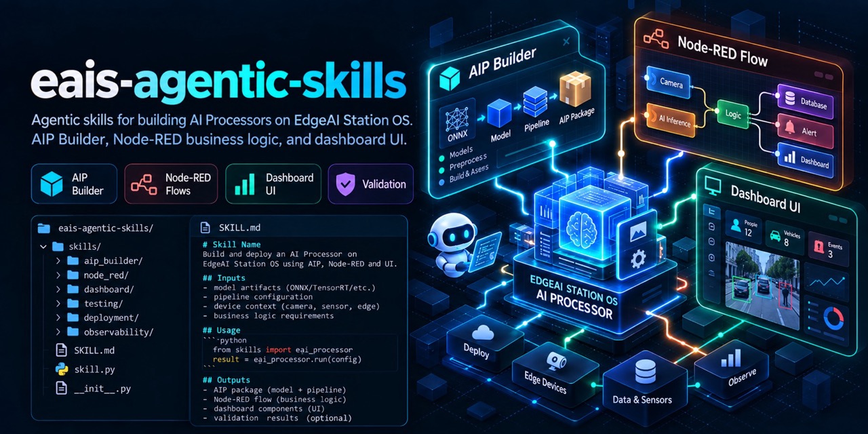Click the Dashboard UI badge button
Screen dimensions: 868x434
click(273, 184)
